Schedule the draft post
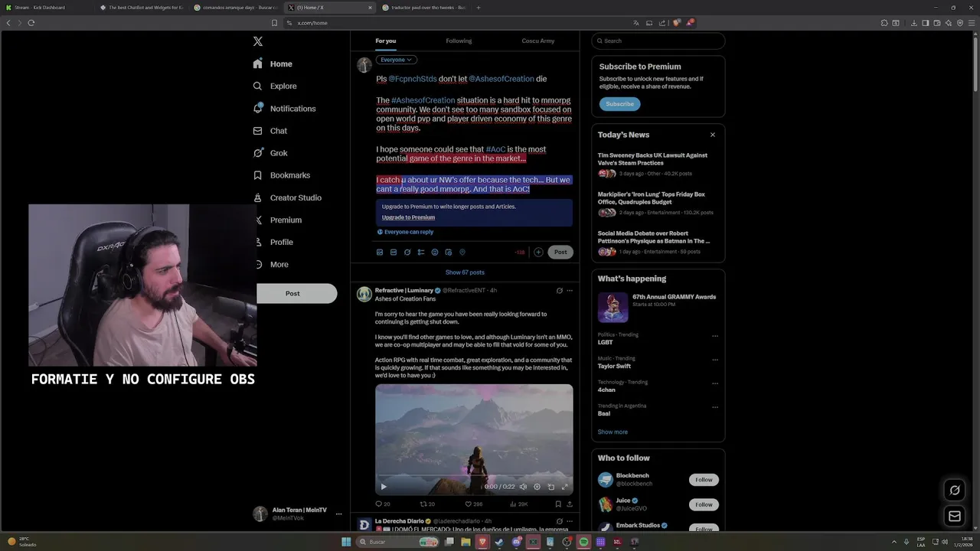 pyautogui.click(x=449, y=252)
